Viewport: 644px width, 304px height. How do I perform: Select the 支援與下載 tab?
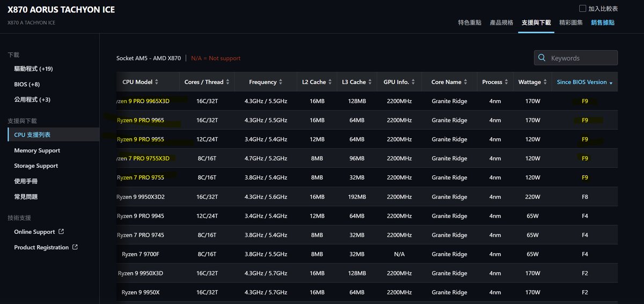[536, 23]
